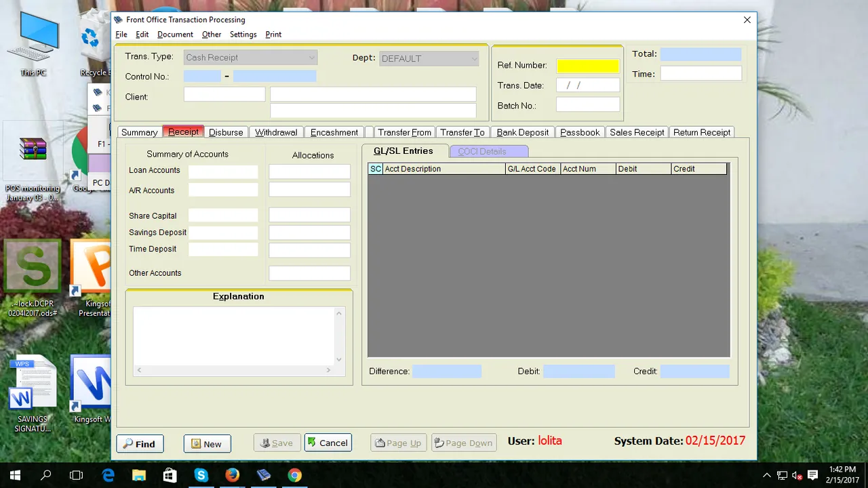Open This PC desktop icon
Screen dimensions: 868x488
pyautogui.click(x=33, y=44)
